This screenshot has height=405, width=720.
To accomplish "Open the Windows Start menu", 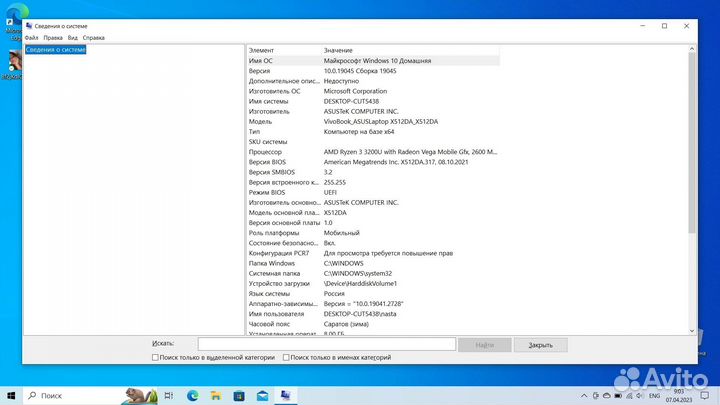I will pyautogui.click(x=10, y=395).
